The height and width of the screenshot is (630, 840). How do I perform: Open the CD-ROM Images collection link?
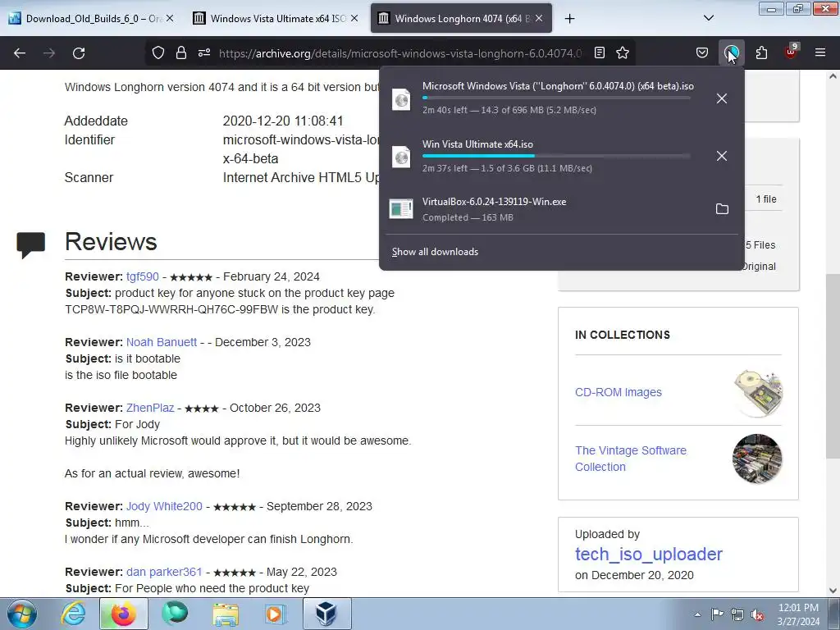coord(619,392)
